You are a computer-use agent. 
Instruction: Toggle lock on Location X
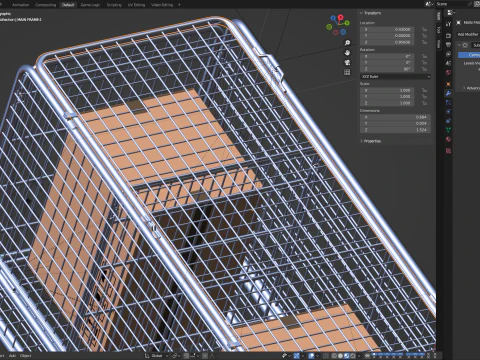point(424,29)
